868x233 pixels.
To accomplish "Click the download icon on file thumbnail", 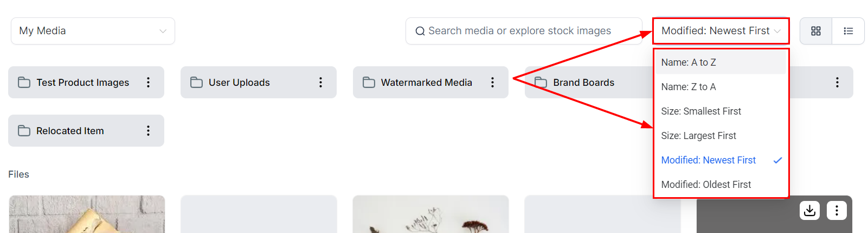I will [x=809, y=211].
